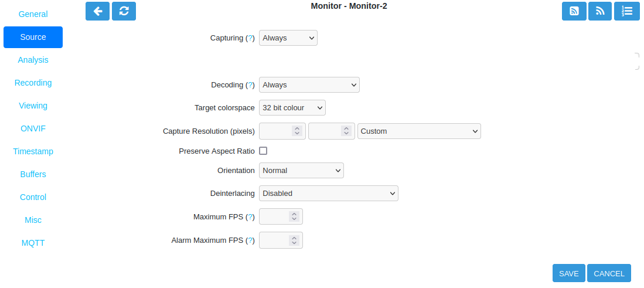
Task: Open the Alarm Maximum FPS help question mark
Action: tap(250, 240)
